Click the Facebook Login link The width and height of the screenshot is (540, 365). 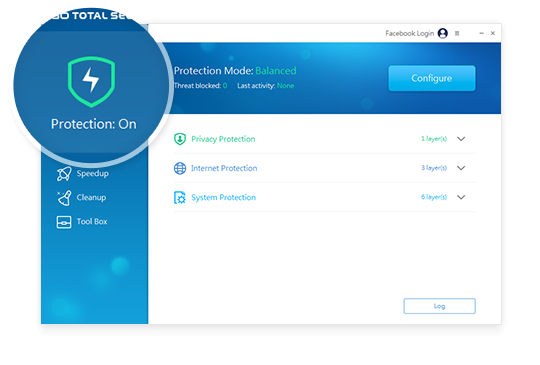click(409, 33)
